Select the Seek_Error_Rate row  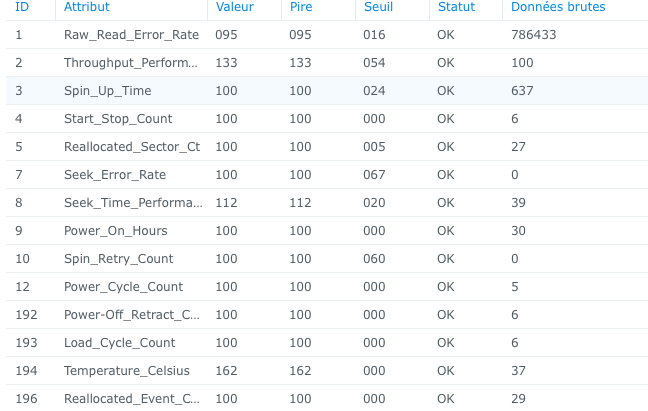click(x=327, y=175)
